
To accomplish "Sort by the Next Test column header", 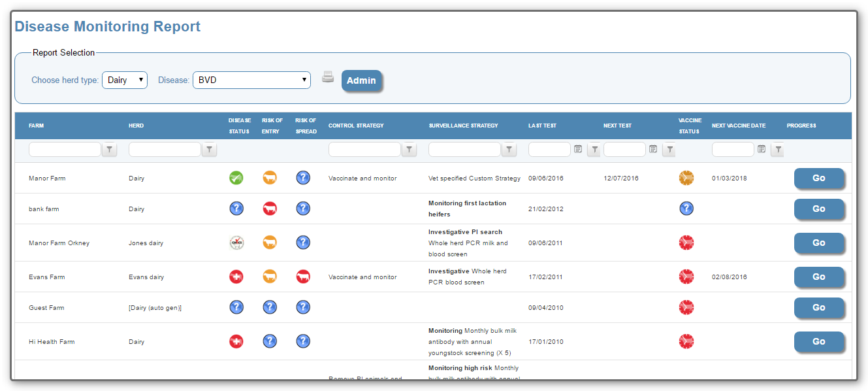I will (618, 126).
